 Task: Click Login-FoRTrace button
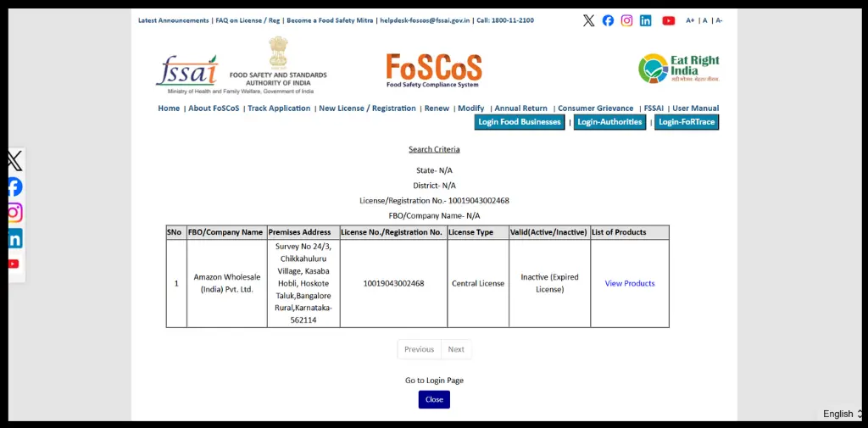687,122
